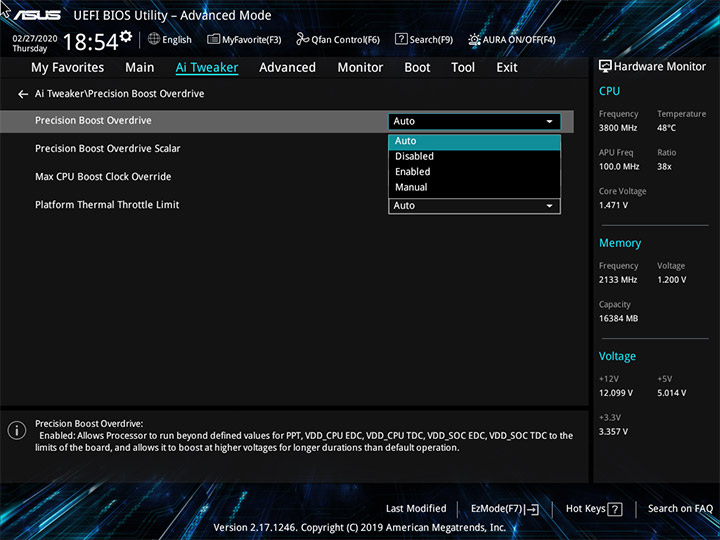
Task: Switch to the Main tab
Action: click(140, 68)
